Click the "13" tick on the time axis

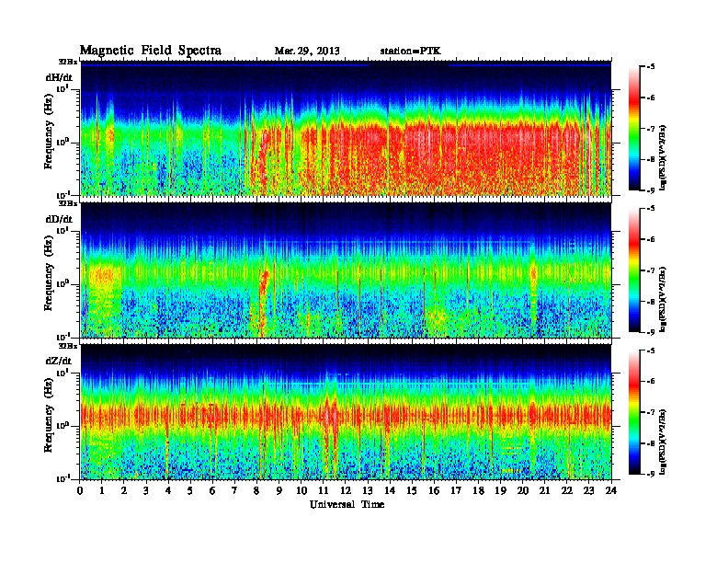point(368,491)
